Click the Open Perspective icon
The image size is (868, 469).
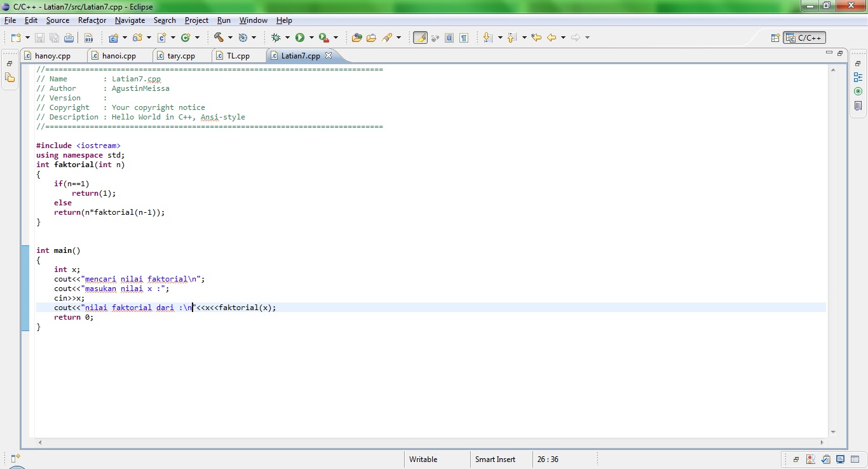[x=775, y=37]
